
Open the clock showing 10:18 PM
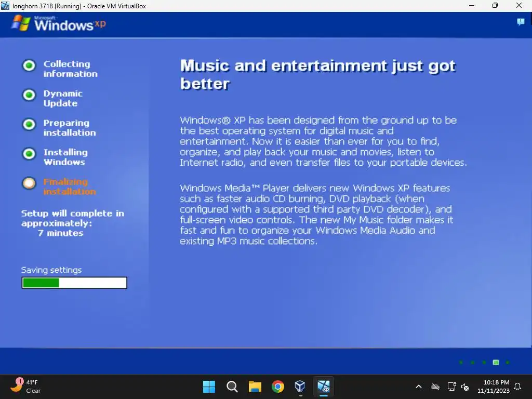494,387
